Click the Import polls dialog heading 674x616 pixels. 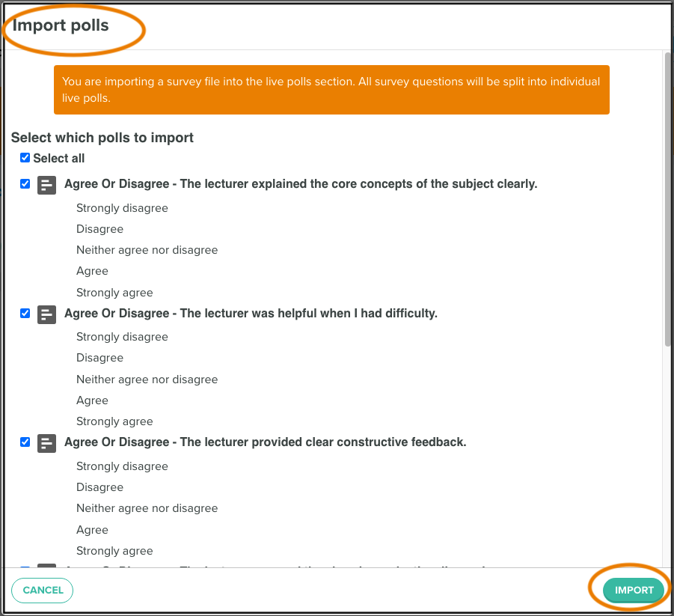60,25
